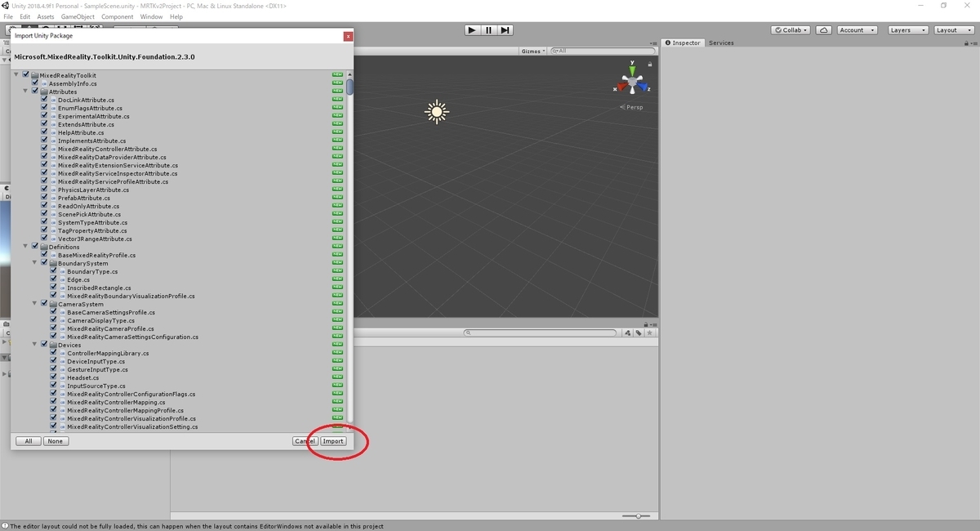
Task: Click the search-by-type filter icon in Project panel
Action: tap(629, 332)
